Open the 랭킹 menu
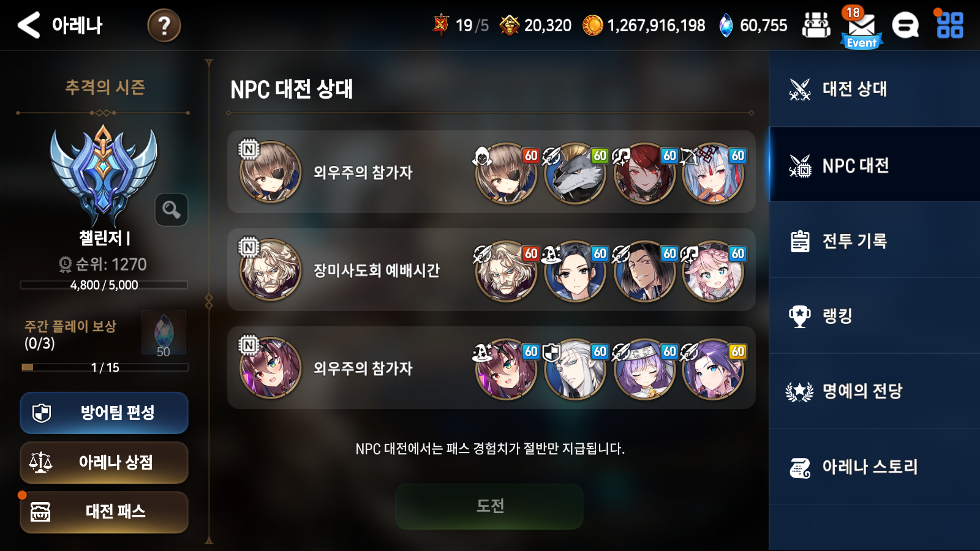980x551 pixels. pos(875,316)
